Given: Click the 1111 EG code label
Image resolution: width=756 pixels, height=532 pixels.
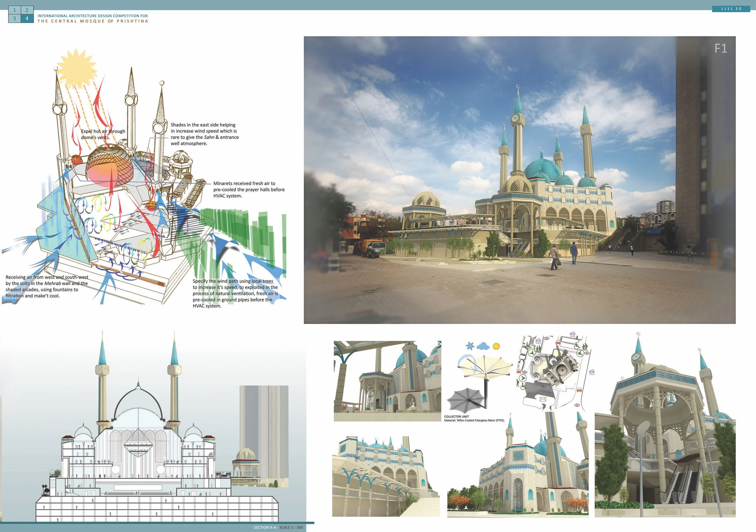Looking at the screenshot, I should click(731, 9).
